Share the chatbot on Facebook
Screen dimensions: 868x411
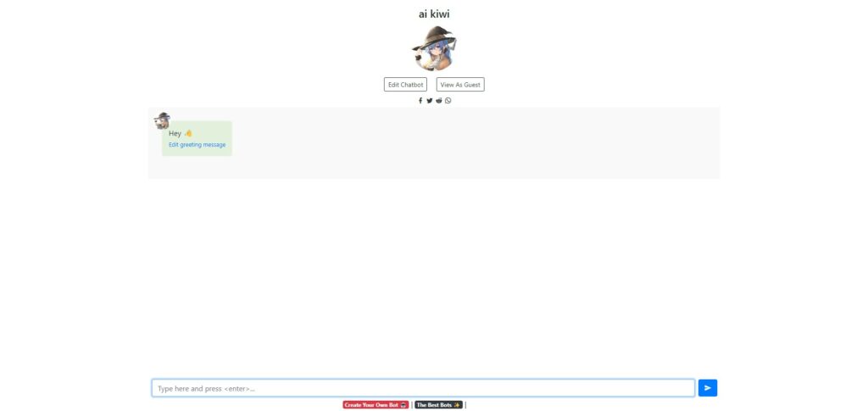(x=420, y=101)
